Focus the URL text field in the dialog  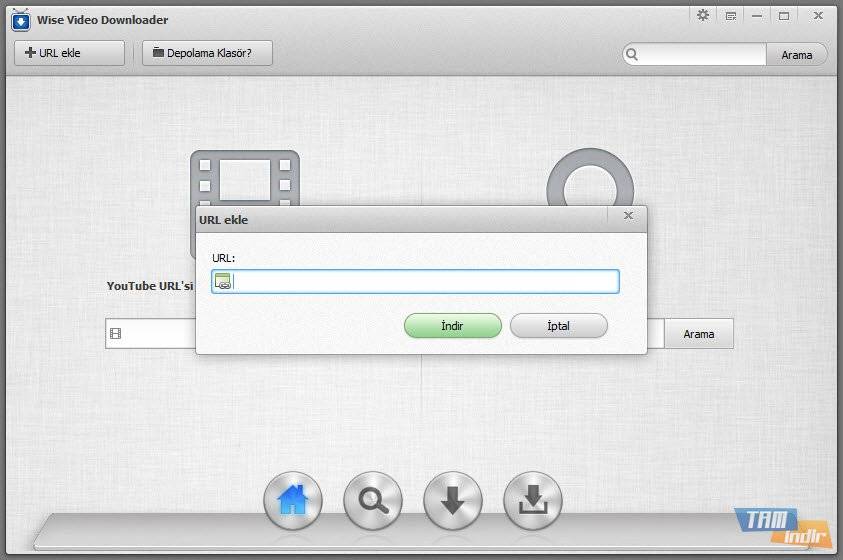click(x=425, y=282)
